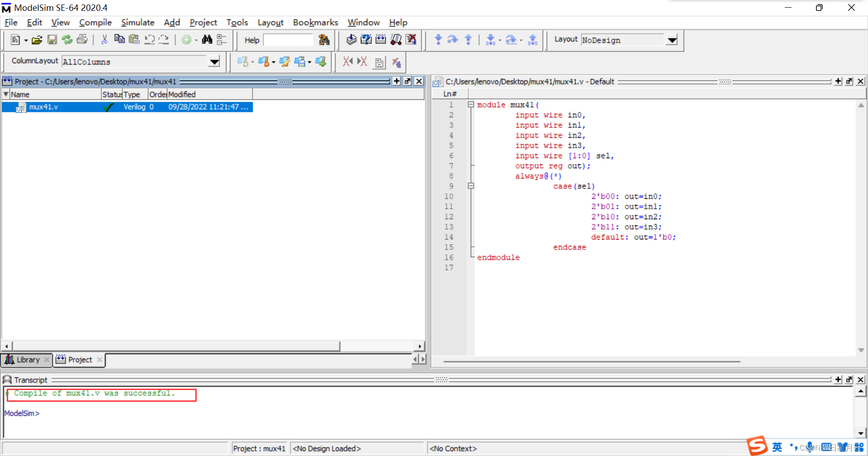The width and height of the screenshot is (868, 456).
Task: Click the Cut scissors icon
Action: [x=104, y=40]
